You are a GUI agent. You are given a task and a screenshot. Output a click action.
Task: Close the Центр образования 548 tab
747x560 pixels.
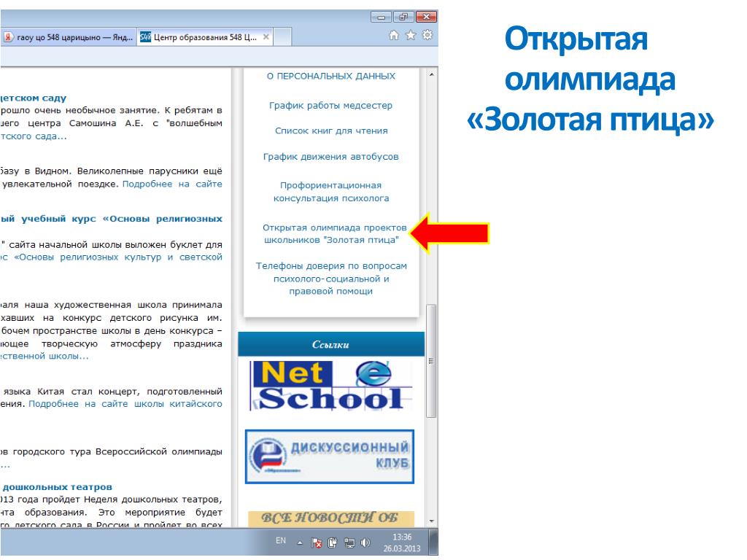(266, 36)
